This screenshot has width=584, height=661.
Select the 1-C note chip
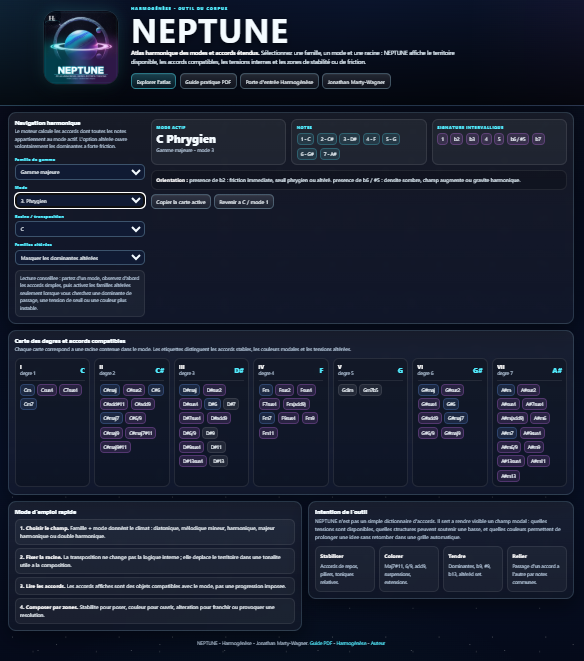point(305,139)
